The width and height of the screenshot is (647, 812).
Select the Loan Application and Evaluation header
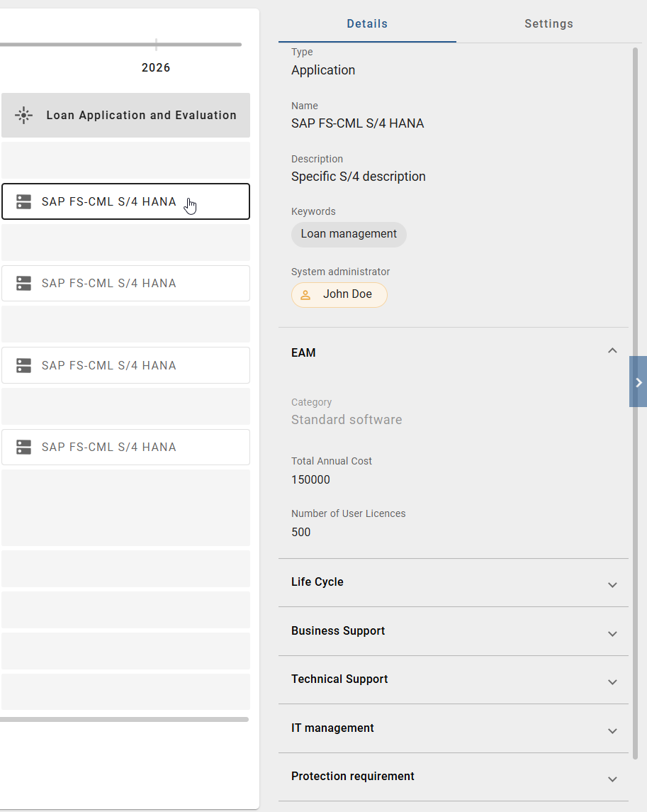click(x=141, y=116)
